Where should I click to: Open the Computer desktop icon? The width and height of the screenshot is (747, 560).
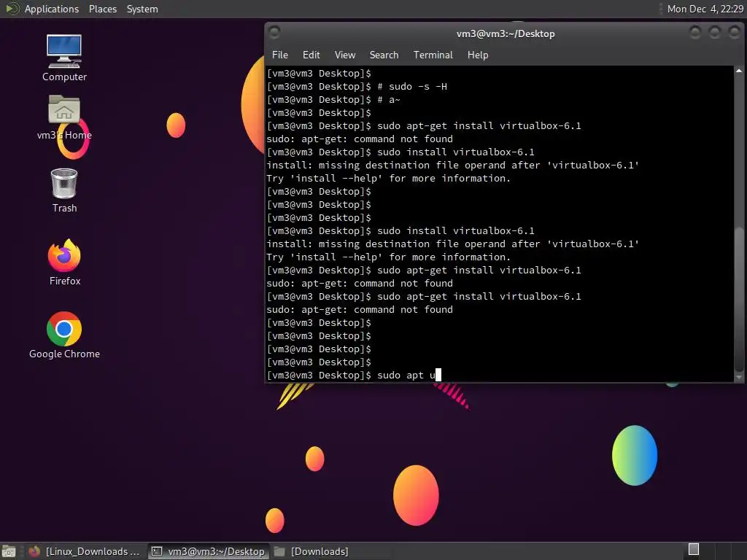point(64,58)
